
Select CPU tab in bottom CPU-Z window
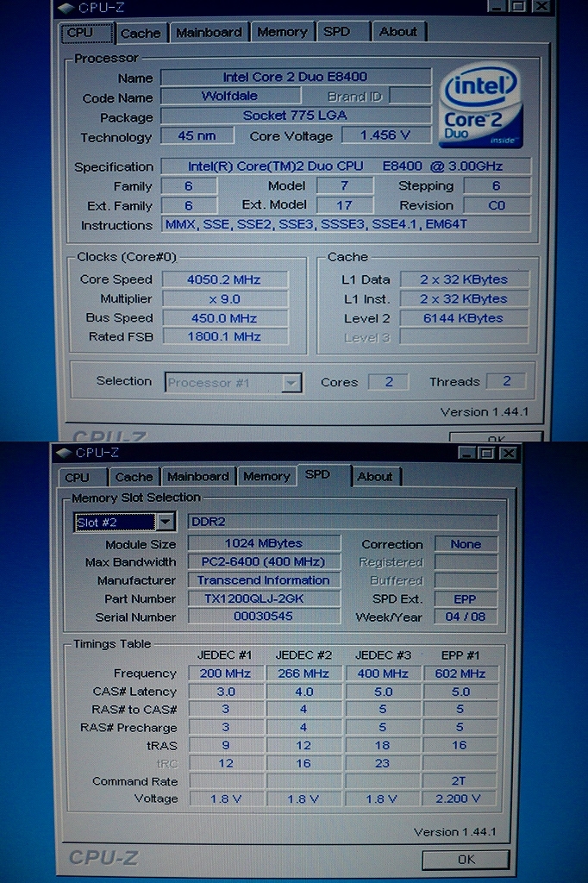click(x=83, y=478)
